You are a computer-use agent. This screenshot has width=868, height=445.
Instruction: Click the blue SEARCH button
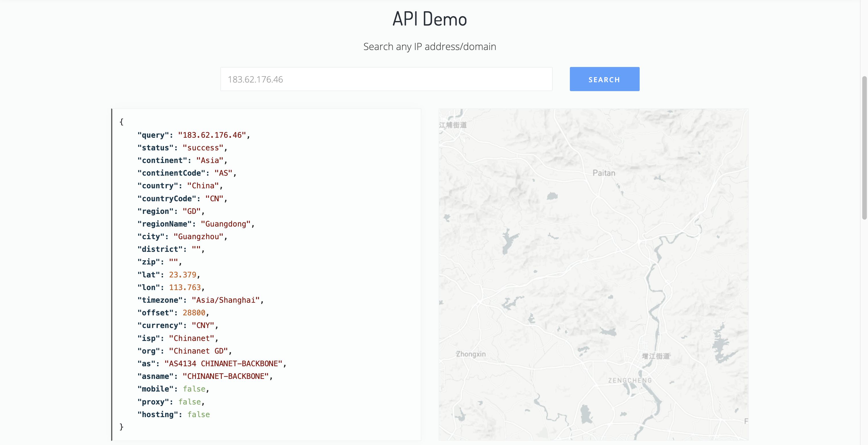point(604,79)
